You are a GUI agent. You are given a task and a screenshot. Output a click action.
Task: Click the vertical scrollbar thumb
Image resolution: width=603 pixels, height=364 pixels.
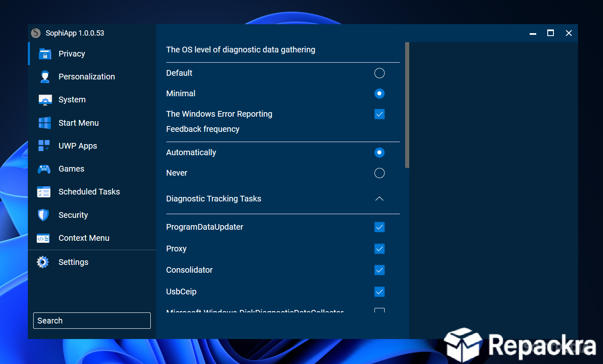click(407, 105)
